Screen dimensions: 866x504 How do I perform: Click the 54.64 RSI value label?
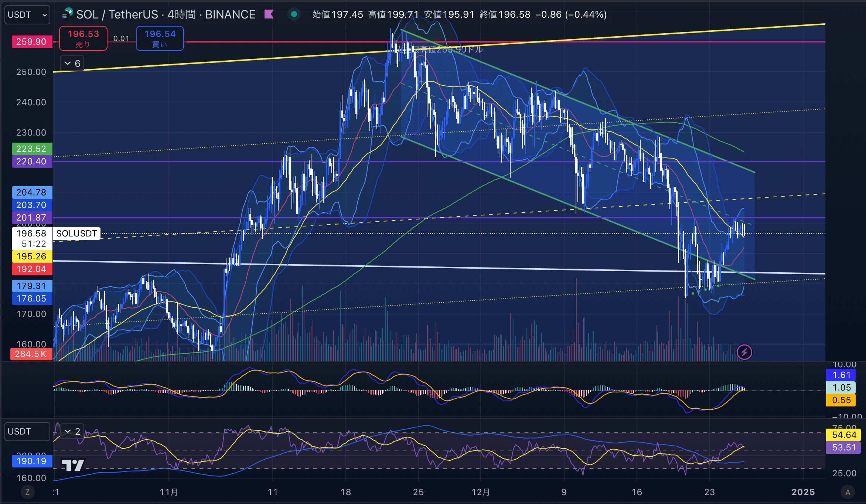(x=844, y=435)
